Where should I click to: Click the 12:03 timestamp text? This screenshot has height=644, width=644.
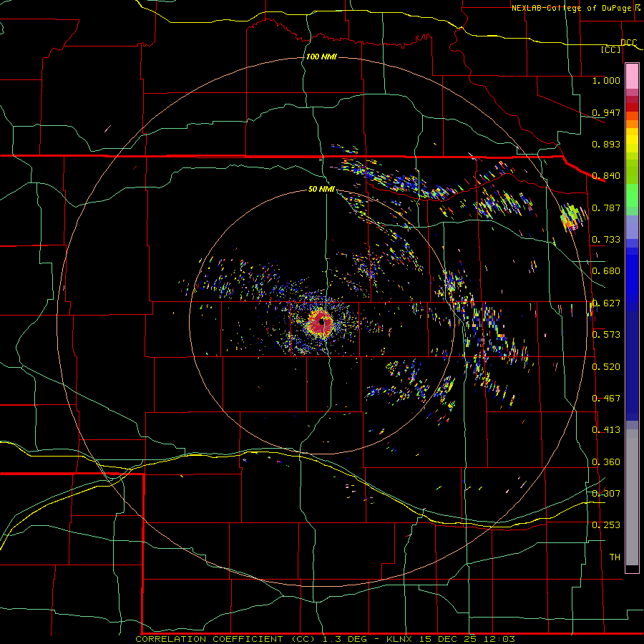click(499, 639)
